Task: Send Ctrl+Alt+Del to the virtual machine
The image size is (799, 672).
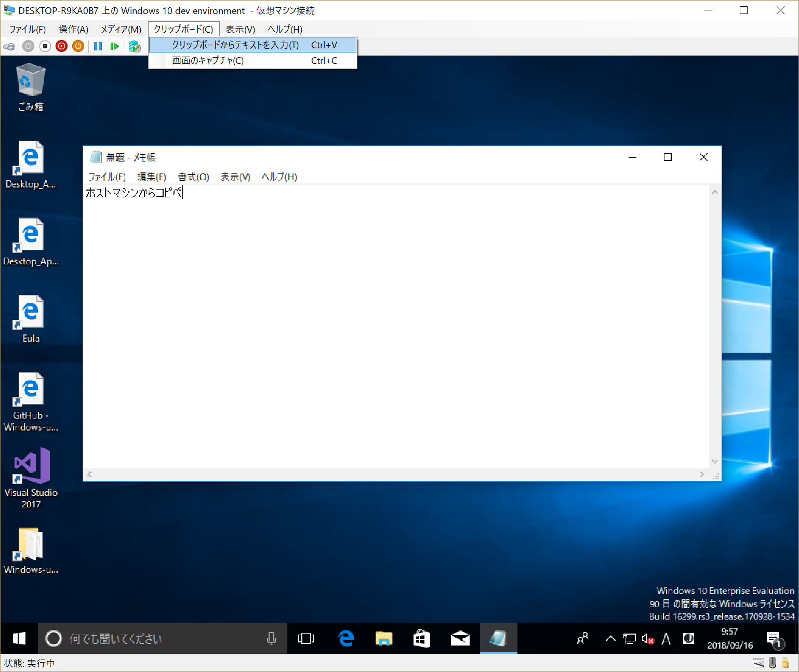Action: (9, 46)
